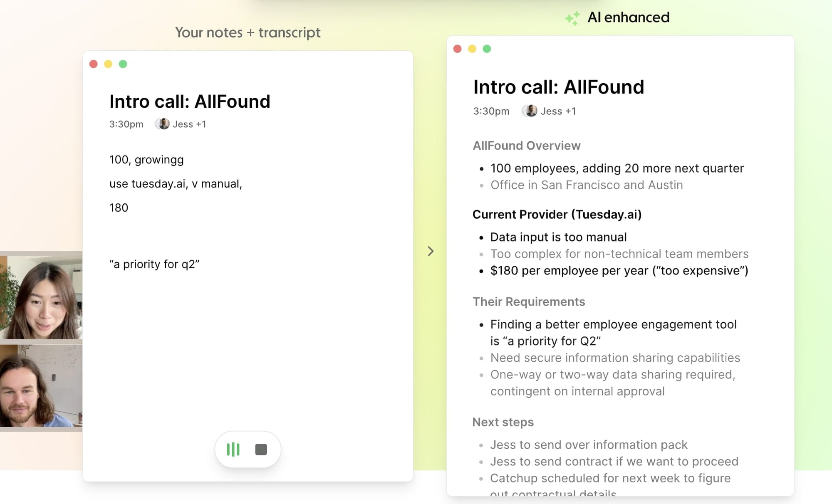832x504 pixels.
Task: Click Jess avatar in the left notes window
Action: tap(163, 124)
